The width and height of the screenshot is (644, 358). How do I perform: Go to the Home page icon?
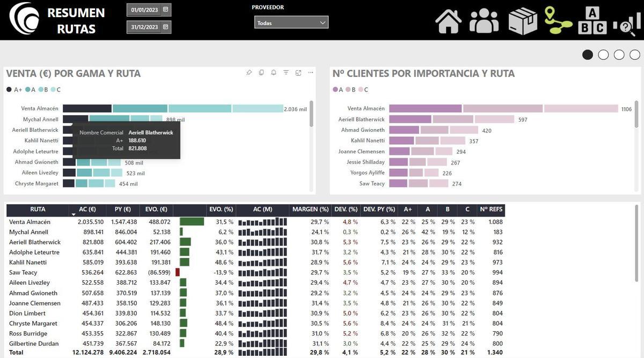click(448, 21)
